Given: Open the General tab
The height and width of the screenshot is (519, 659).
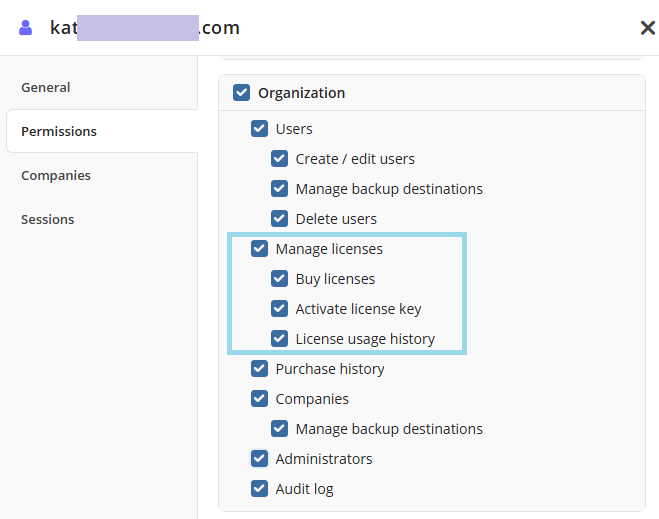Looking at the screenshot, I should tap(46, 87).
